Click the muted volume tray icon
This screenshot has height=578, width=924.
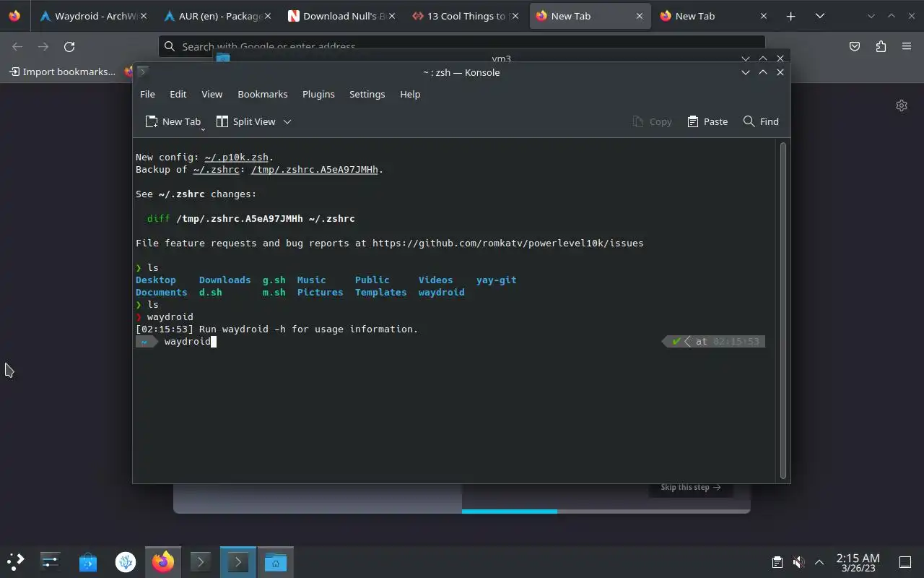(798, 561)
